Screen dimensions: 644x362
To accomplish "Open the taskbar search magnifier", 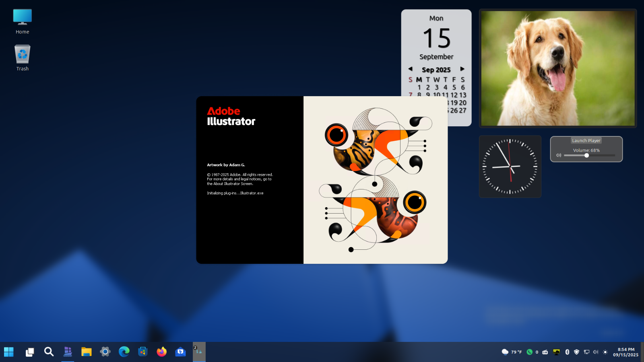I will pos(49,352).
